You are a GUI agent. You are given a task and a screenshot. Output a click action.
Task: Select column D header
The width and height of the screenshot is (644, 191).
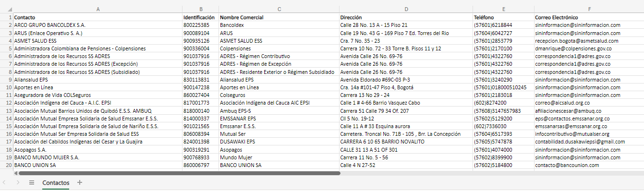[x=406, y=9]
